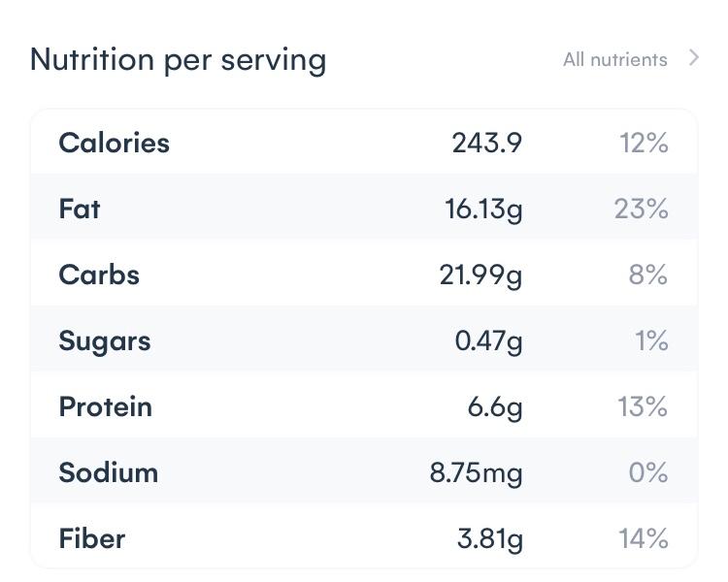Click the 8.75mg sodium amount
This screenshot has height=582, width=728.
[x=476, y=472]
